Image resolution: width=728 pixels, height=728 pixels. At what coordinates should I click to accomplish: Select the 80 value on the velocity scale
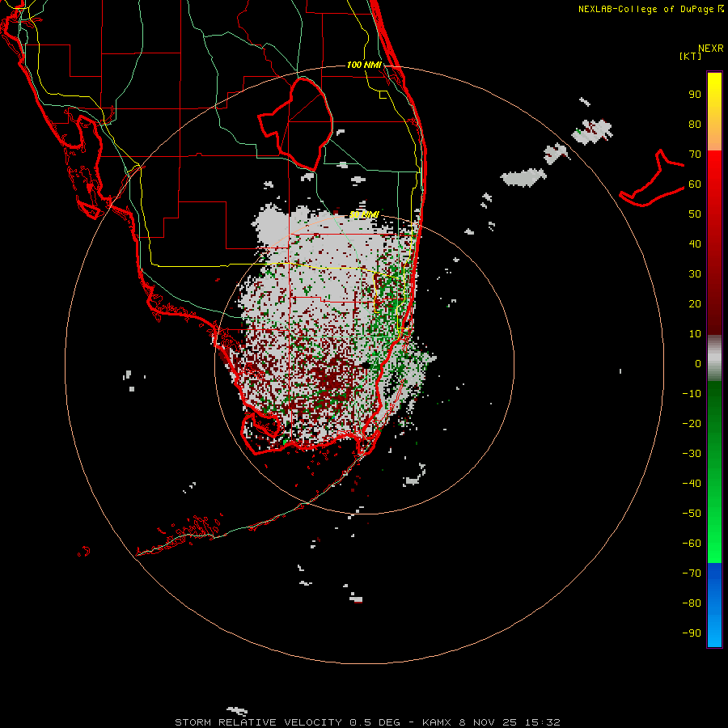click(x=695, y=125)
